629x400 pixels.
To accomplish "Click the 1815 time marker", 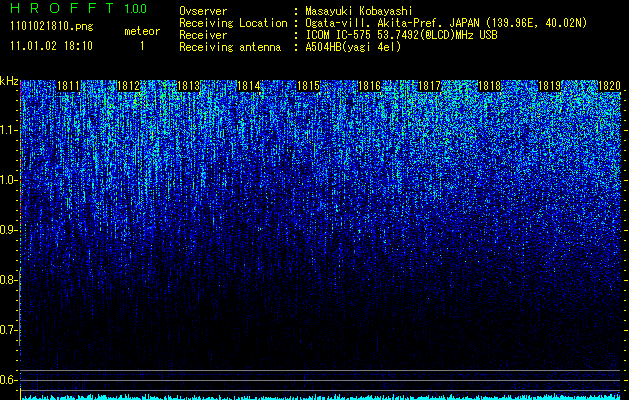I will coord(309,85).
